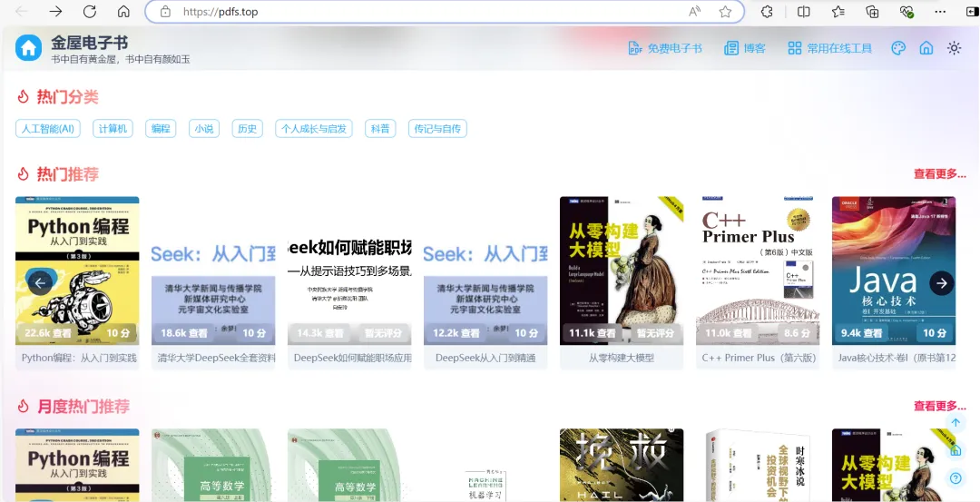Click the floating help question icon
This screenshot has height=502, width=980.
click(955, 478)
